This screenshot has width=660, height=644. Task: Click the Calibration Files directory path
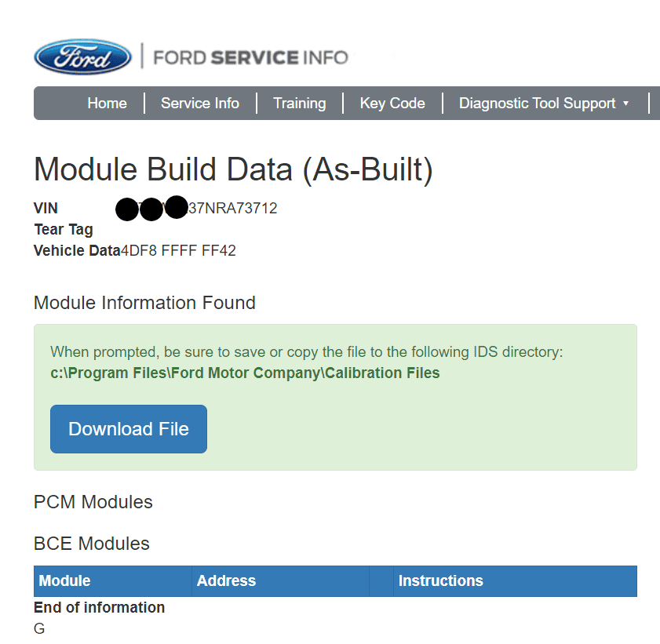click(245, 373)
